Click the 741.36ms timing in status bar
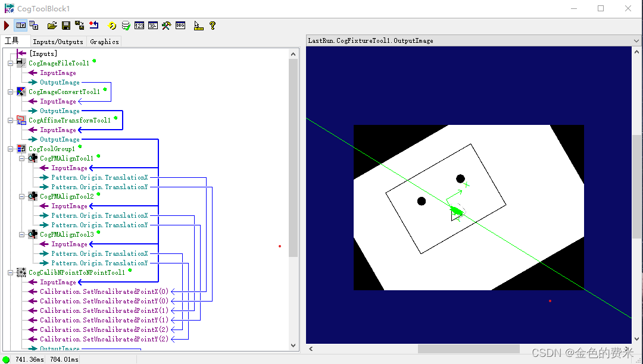643x364 pixels. point(30,359)
